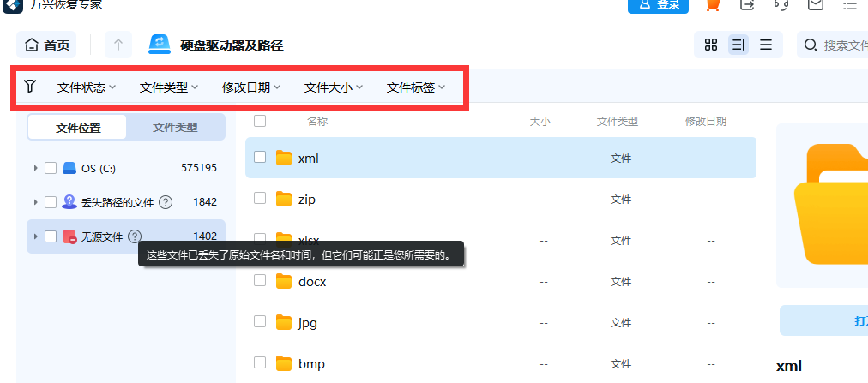Screen dimensions: 868x383
Task: Open the 文件状态 filter dropdown
Action: tap(87, 87)
